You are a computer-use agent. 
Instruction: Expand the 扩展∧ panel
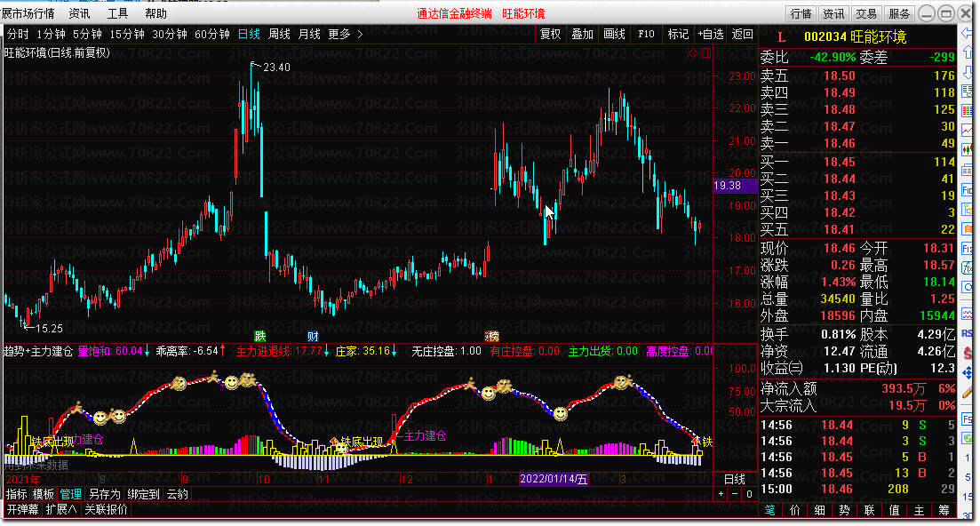(61, 510)
